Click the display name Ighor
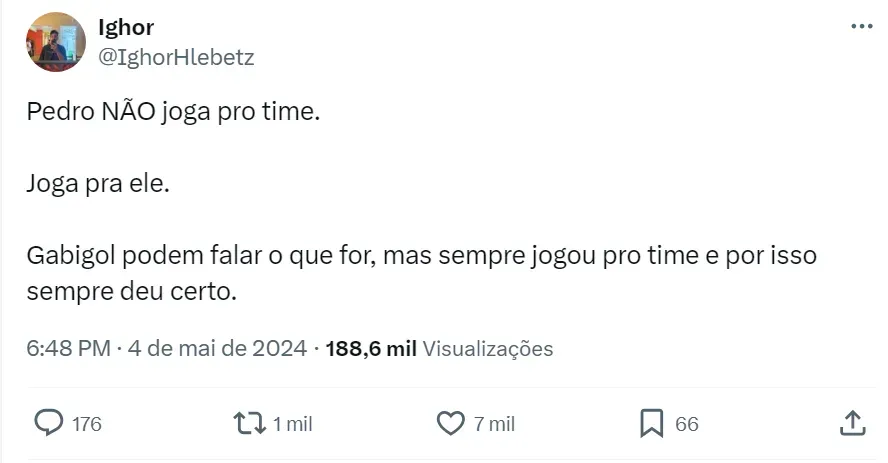The height and width of the screenshot is (463, 888). (127, 27)
